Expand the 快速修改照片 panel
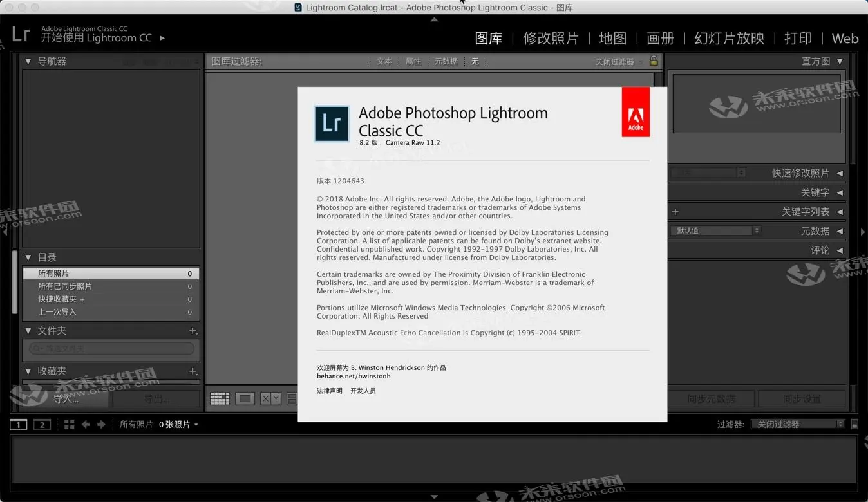868x502 pixels. (x=840, y=173)
